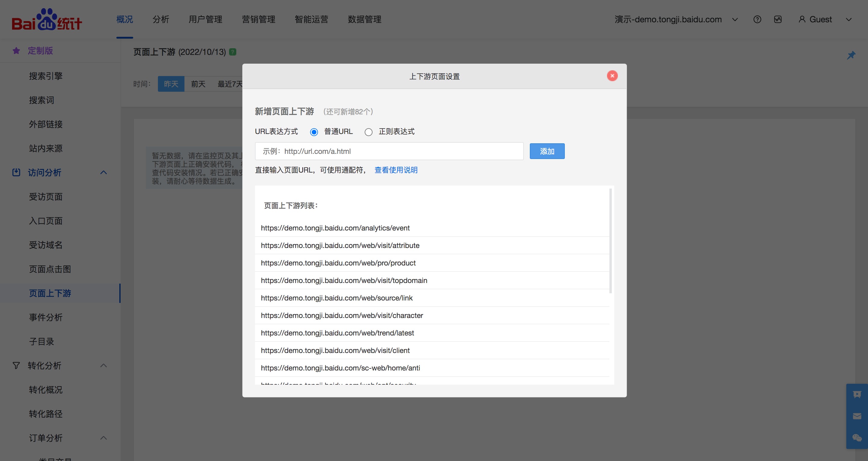
Task: Open 站内来源 in the sidebar
Action: point(46,149)
